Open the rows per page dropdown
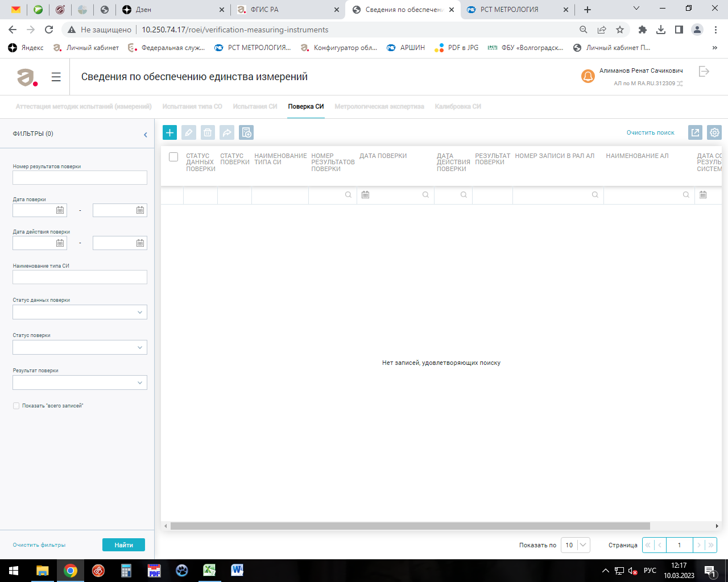Screen dimensions: 728x582 pyautogui.click(x=576, y=545)
